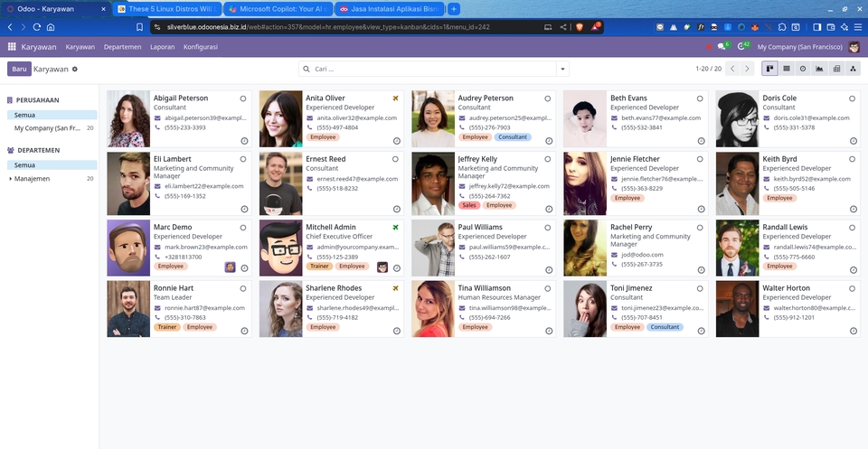Open the chat messages icon with badge 6
Viewport: 868px width, 449px height.
pyautogui.click(x=722, y=46)
